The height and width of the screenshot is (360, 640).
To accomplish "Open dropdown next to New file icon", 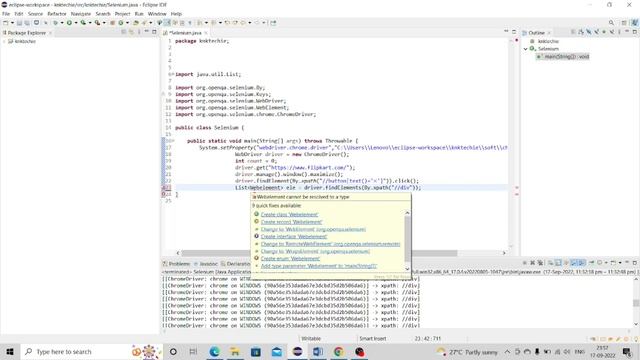I will tap(12, 23).
